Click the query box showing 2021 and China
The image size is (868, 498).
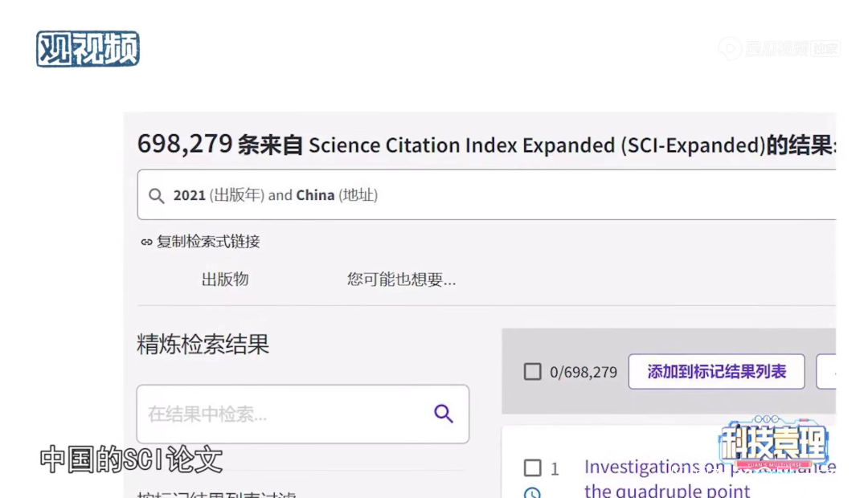pos(486,194)
